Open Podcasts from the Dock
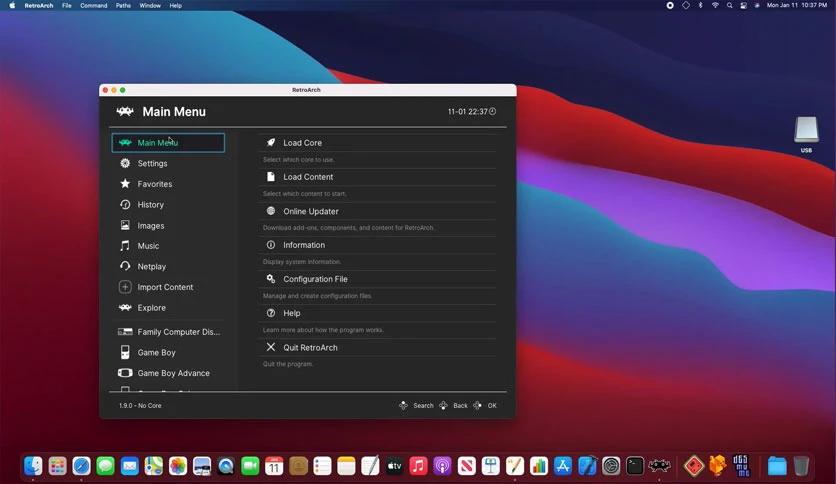 pyautogui.click(x=443, y=466)
